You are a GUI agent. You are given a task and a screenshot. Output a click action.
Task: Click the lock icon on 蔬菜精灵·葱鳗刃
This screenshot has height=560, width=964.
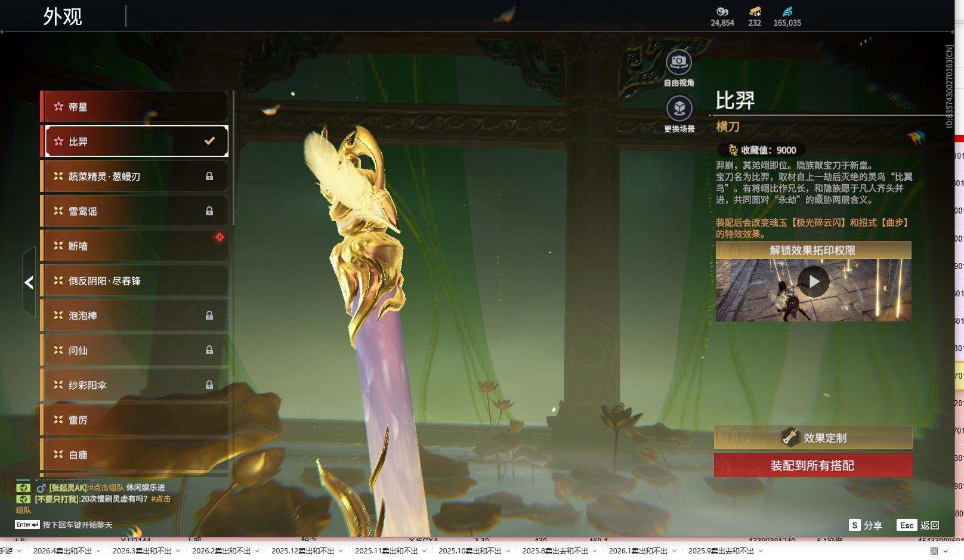[x=209, y=176]
